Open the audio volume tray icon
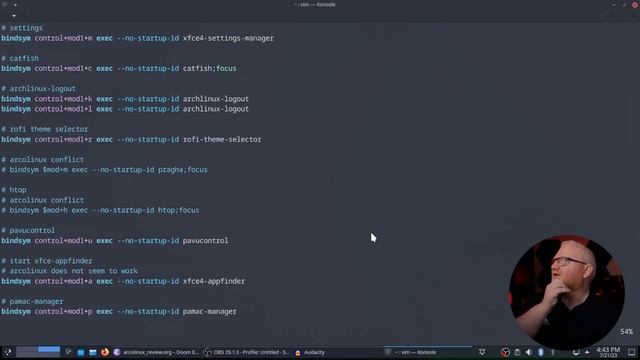 point(529,352)
